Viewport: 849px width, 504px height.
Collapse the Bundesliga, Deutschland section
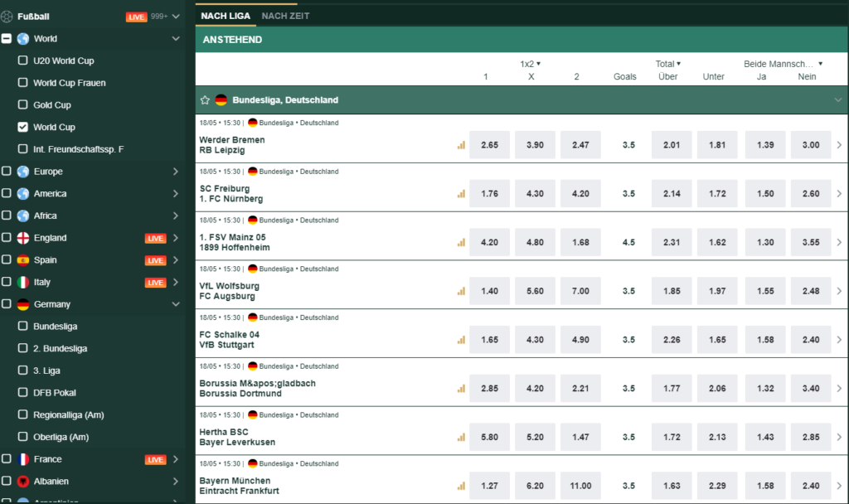838,100
